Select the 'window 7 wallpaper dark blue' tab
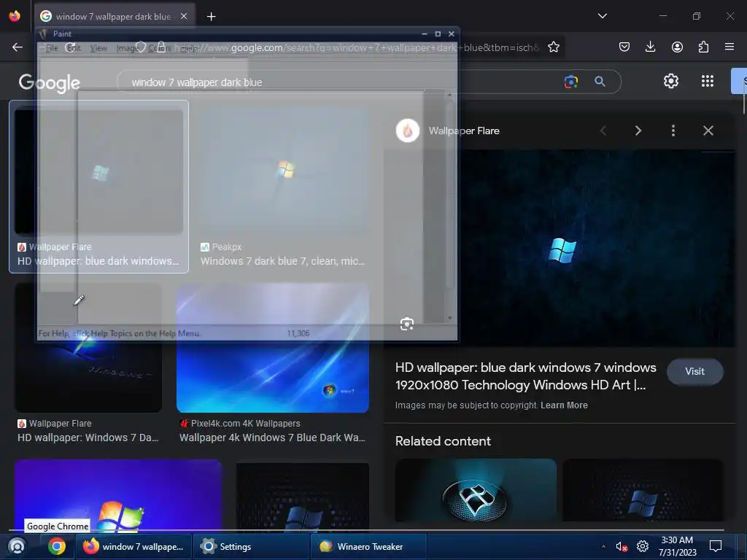 [x=115, y=16]
